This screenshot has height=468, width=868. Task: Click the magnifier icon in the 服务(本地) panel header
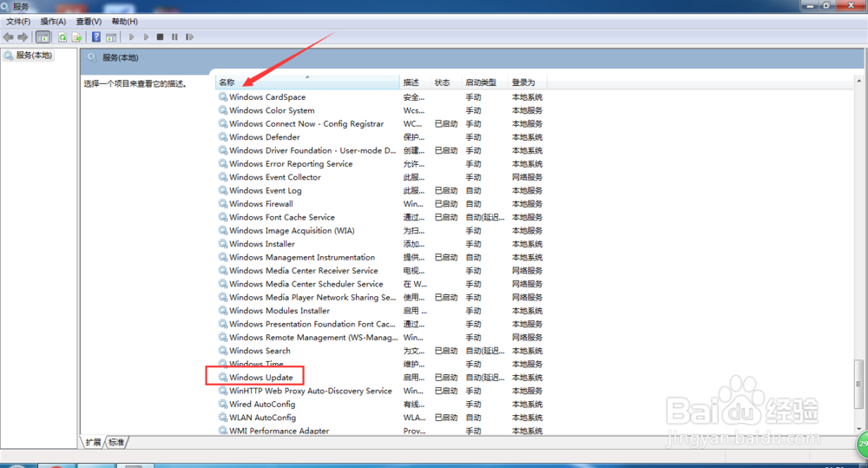(92, 57)
